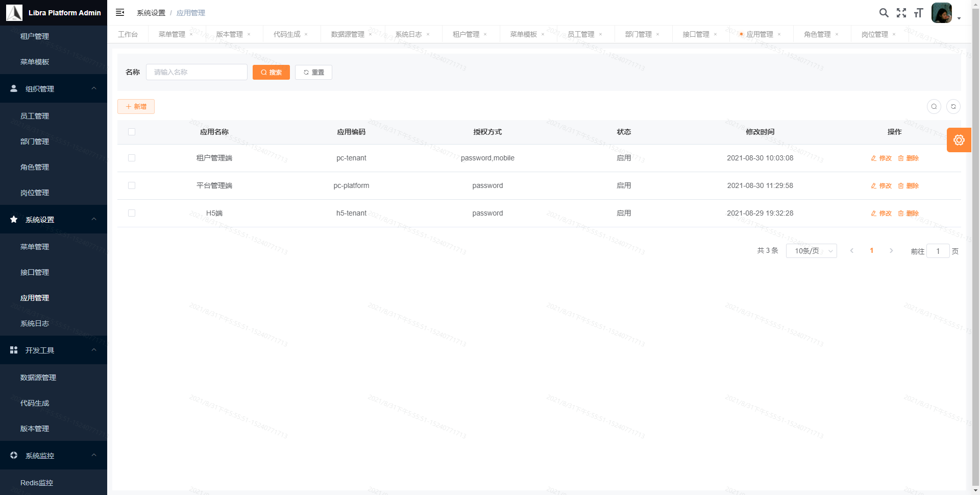Switch to the 部门管理 tab
The height and width of the screenshot is (495, 980).
pyautogui.click(x=639, y=34)
